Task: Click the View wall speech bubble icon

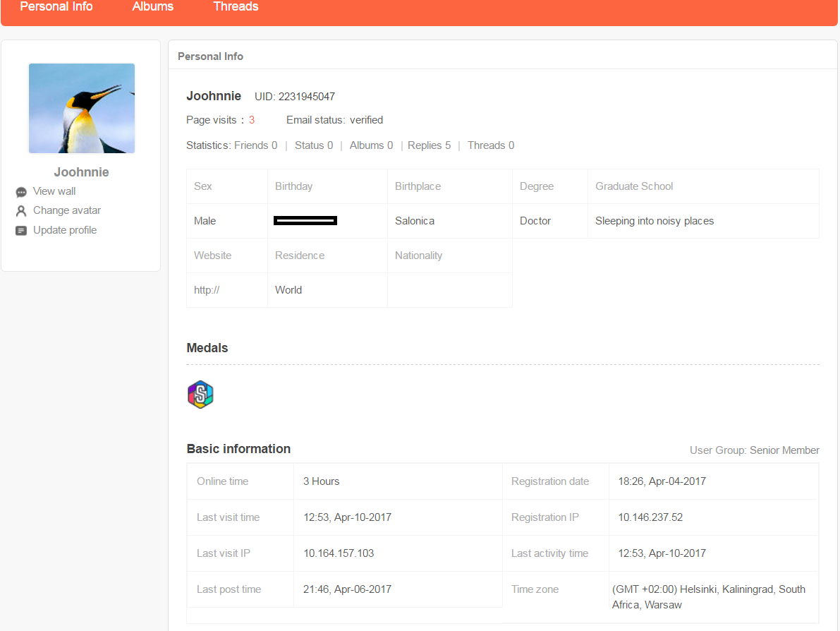Action: coord(21,192)
